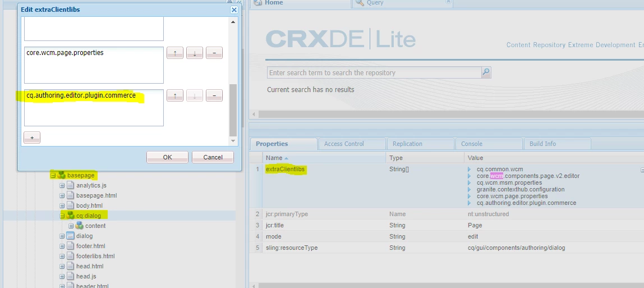
Task: Click value cq/gui/components/authoring/dialog
Action: (516, 248)
